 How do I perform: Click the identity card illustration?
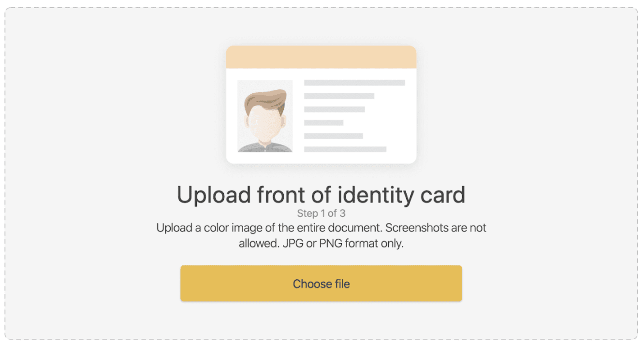[321, 104]
